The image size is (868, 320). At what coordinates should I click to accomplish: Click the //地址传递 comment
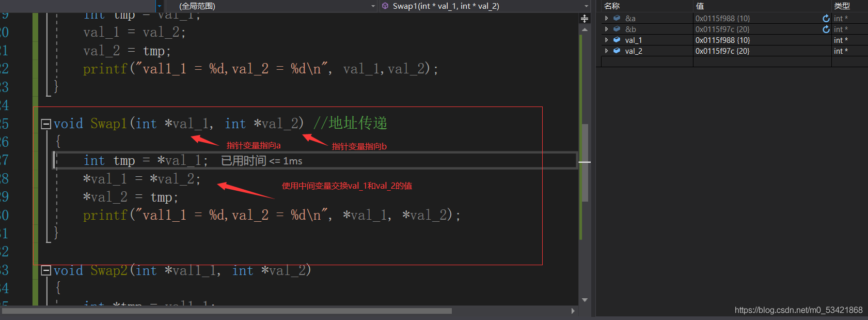pos(350,123)
